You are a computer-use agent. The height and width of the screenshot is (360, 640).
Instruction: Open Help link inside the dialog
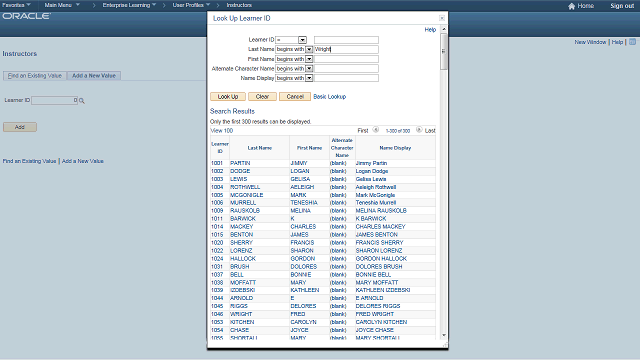tap(430, 30)
